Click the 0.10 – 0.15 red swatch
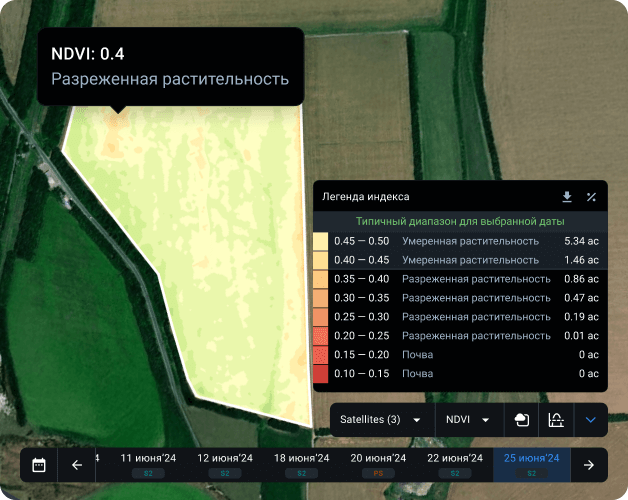Screen dimensions: 628x500 (x=320, y=373)
